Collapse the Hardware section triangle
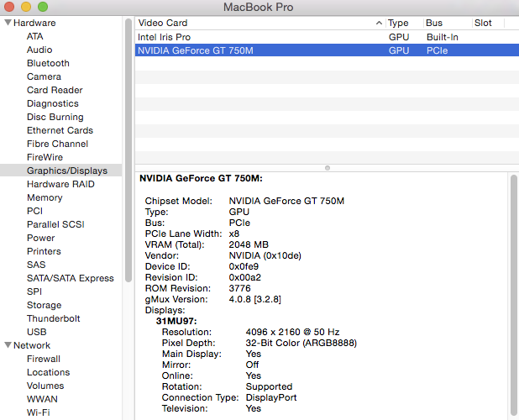Viewport: 519px width, 420px height. coord(8,23)
